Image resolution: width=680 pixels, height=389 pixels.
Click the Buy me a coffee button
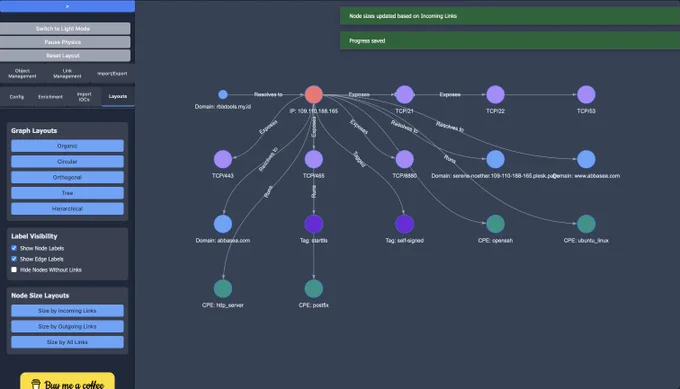click(x=68, y=382)
